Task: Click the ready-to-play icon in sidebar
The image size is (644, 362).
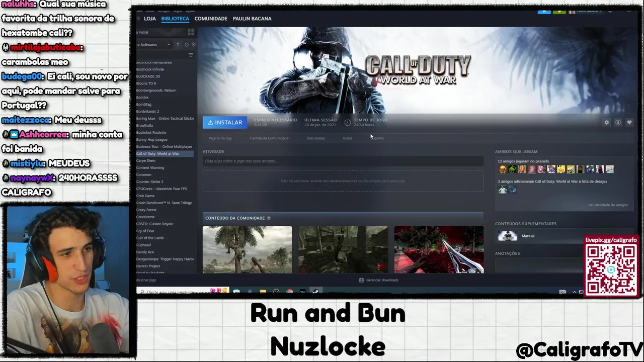Action: [x=194, y=45]
